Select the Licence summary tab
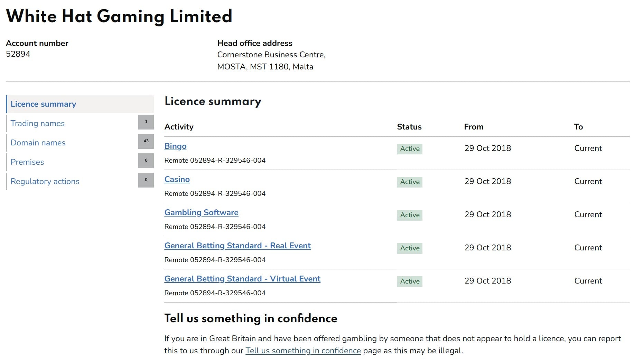This screenshot has width=634, height=364. tap(80, 104)
